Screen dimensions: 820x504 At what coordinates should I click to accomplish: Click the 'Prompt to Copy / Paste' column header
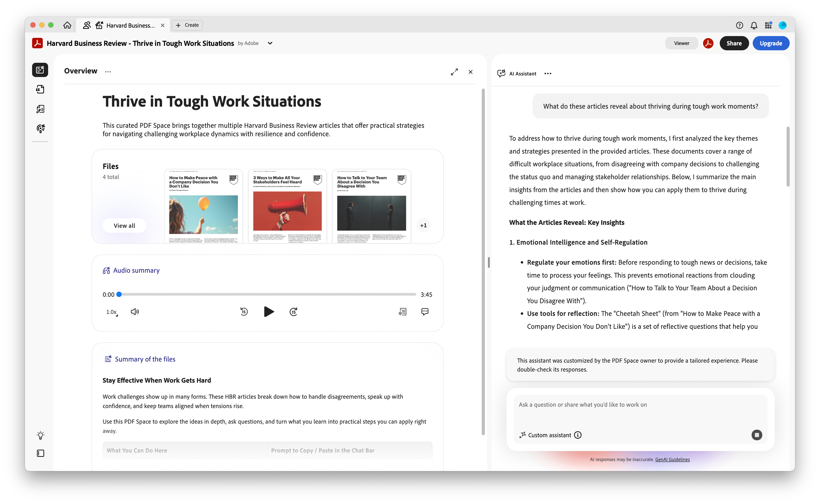(x=323, y=451)
